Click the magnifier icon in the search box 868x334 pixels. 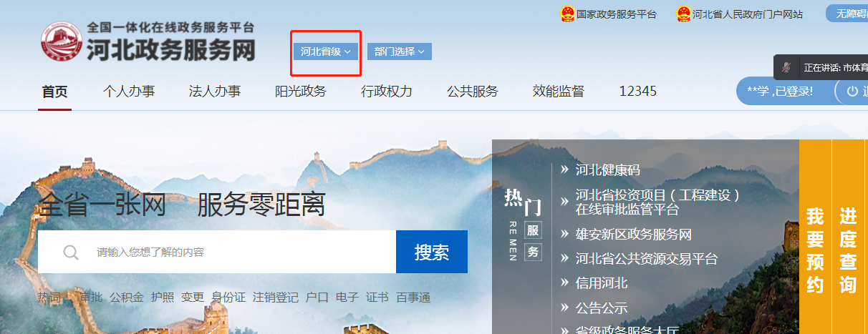[71, 252]
